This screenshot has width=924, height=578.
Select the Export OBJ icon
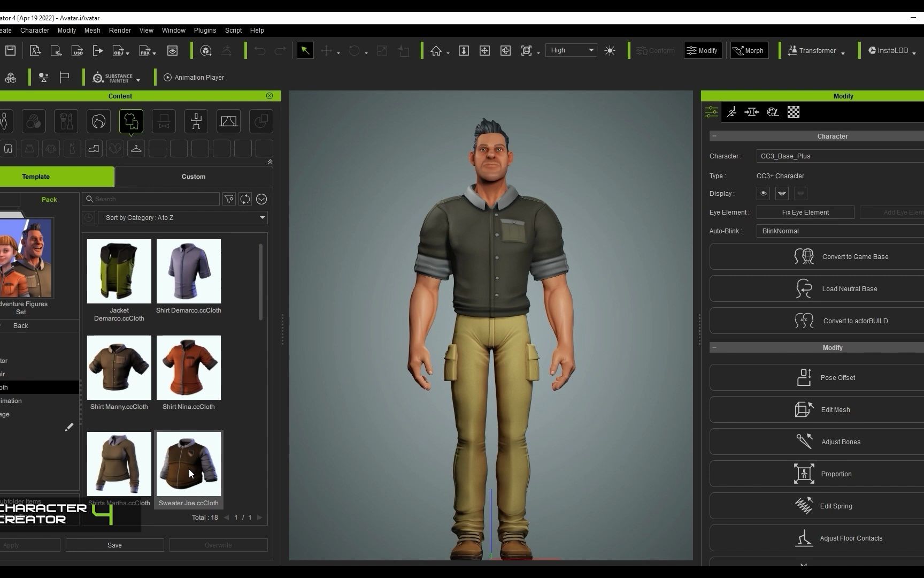pos(119,50)
